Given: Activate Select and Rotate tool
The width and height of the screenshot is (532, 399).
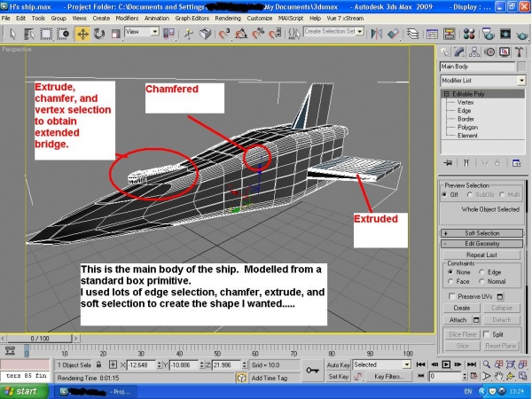Looking at the screenshot, I should coord(99,34).
